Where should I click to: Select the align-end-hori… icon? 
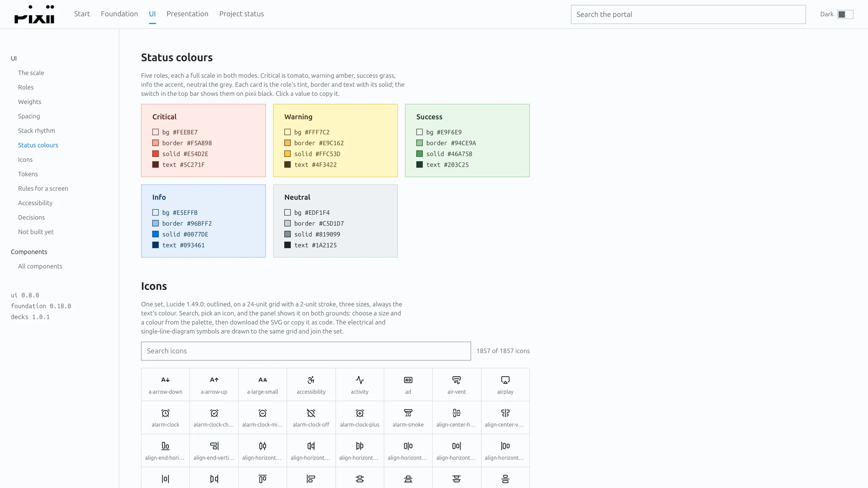[165, 450]
